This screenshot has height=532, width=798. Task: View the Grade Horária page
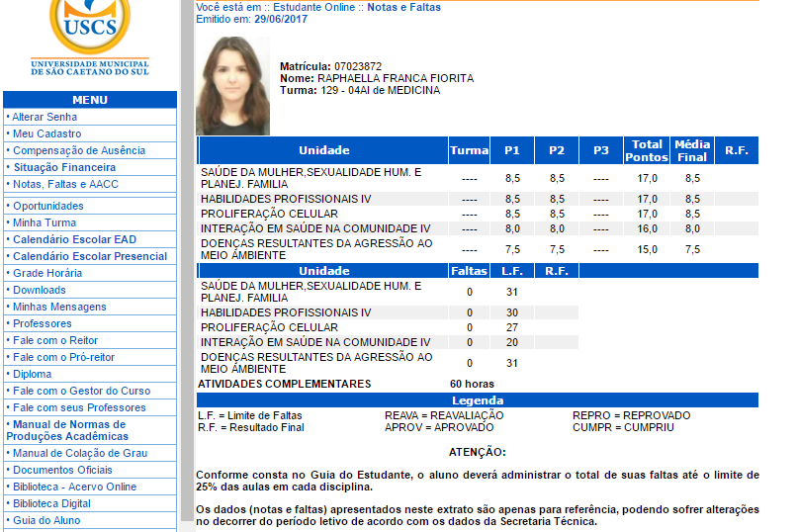coord(47,273)
